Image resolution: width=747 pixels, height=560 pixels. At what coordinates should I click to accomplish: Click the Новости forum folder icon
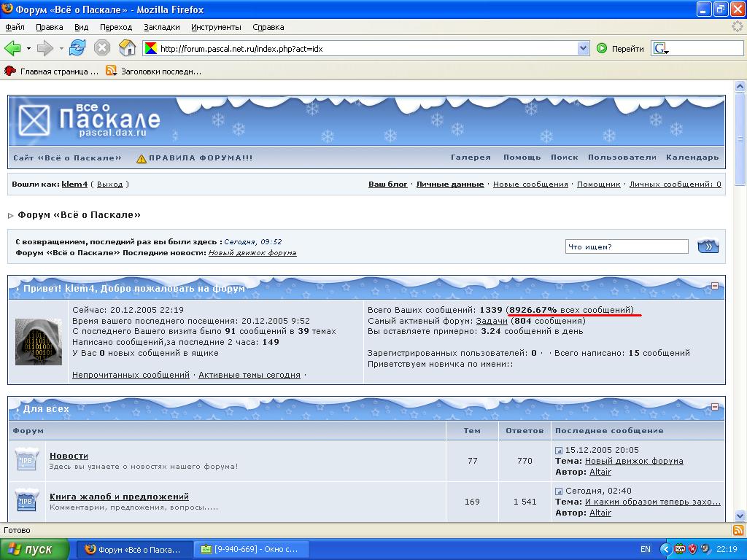pos(26,461)
